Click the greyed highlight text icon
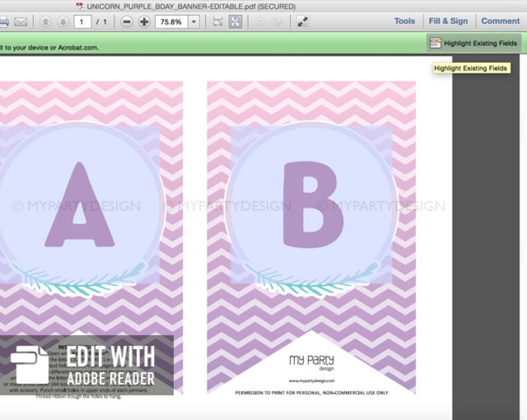The width and height of the screenshot is (527, 420). coord(277,22)
